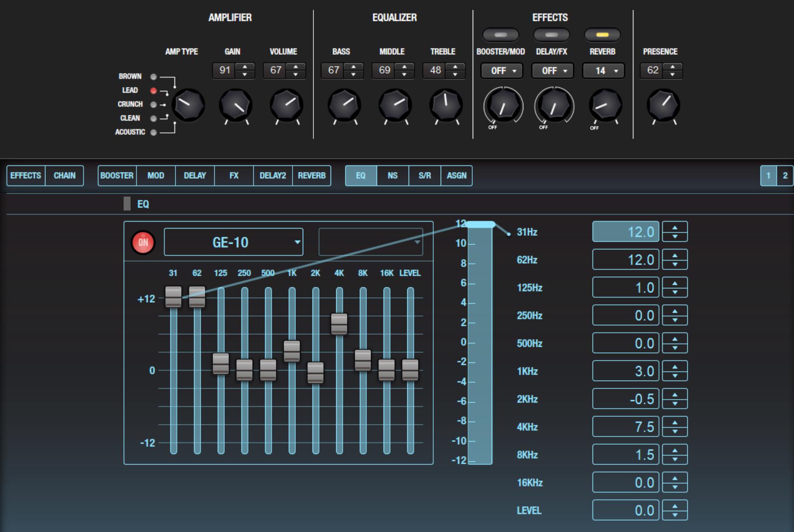Switch to the REVERB tab
Image resolution: width=794 pixels, height=532 pixels.
point(312,175)
